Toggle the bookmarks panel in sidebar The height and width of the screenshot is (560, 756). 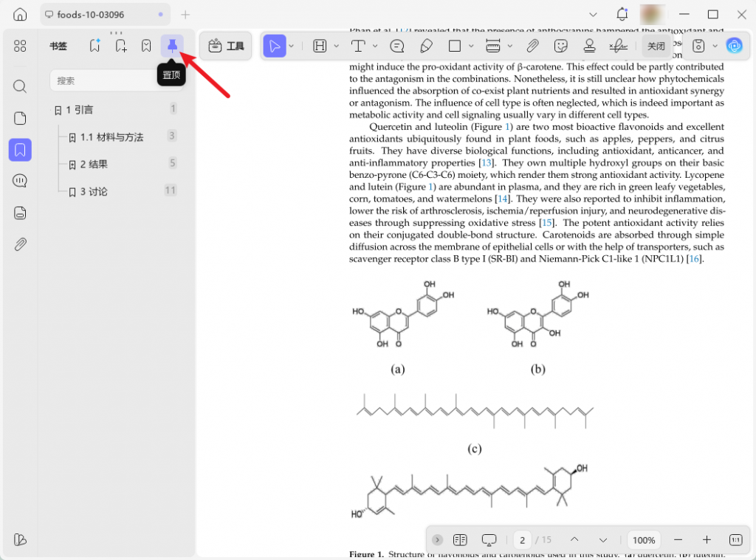tap(20, 150)
